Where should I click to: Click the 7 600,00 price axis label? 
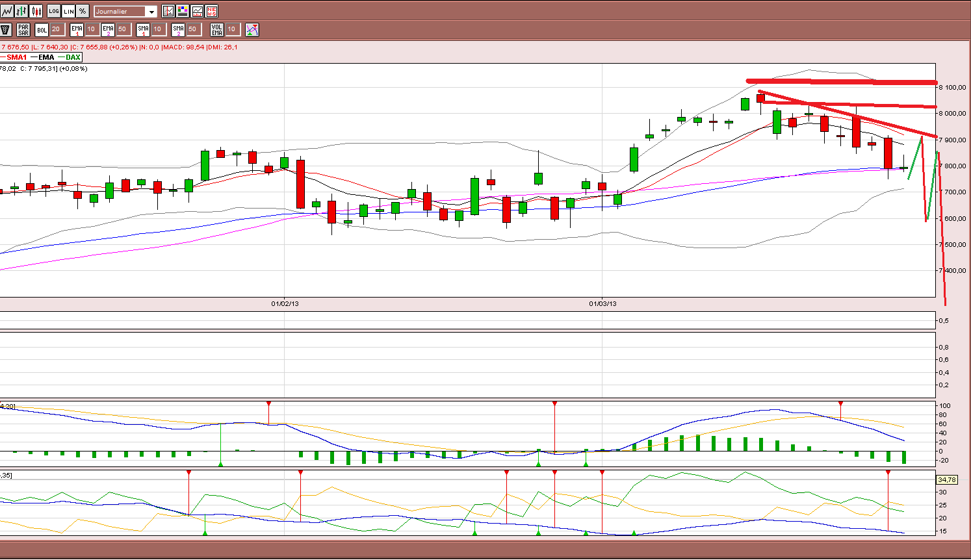tap(952, 219)
